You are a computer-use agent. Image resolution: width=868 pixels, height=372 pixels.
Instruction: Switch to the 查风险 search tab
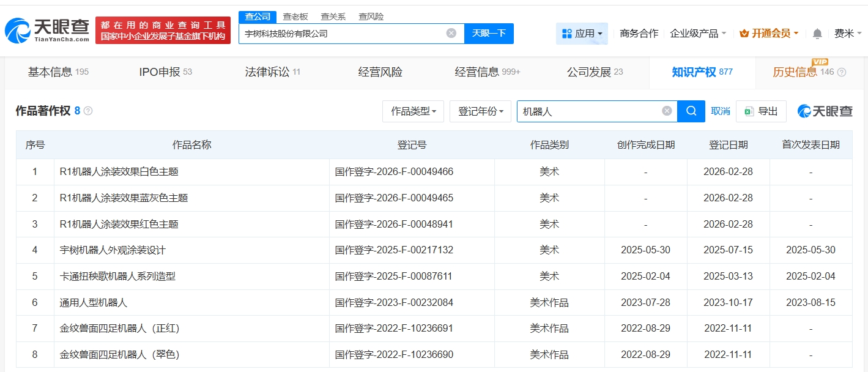point(371,17)
